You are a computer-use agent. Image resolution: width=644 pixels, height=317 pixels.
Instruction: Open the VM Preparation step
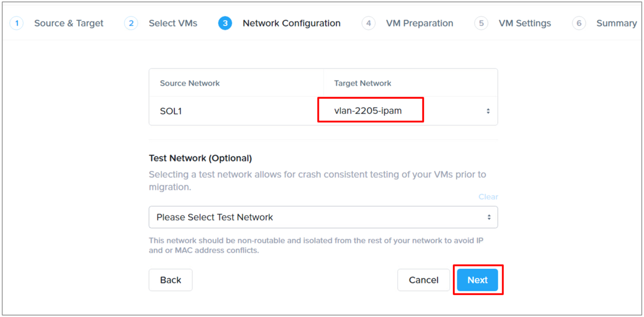click(x=420, y=23)
